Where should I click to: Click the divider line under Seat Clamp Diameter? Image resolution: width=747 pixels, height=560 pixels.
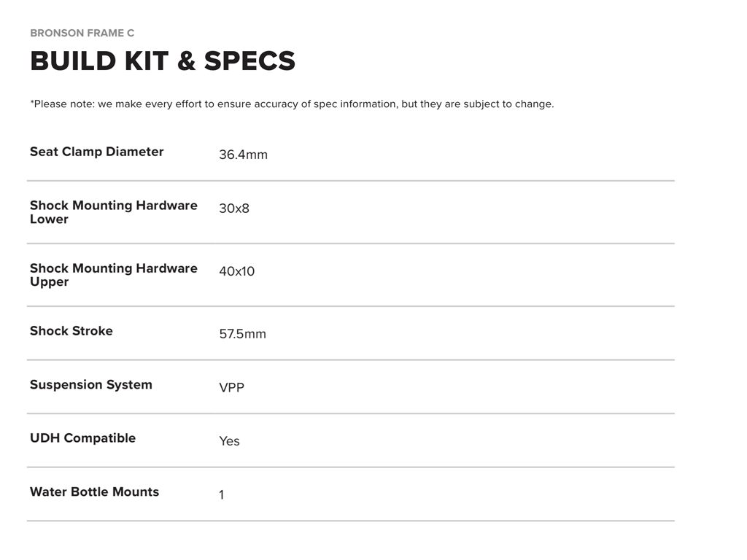pos(350,180)
